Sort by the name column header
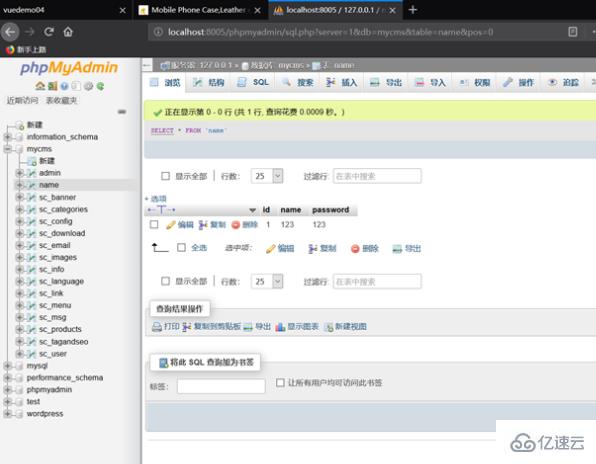This screenshot has width=596, height=464. click(291, 210)
